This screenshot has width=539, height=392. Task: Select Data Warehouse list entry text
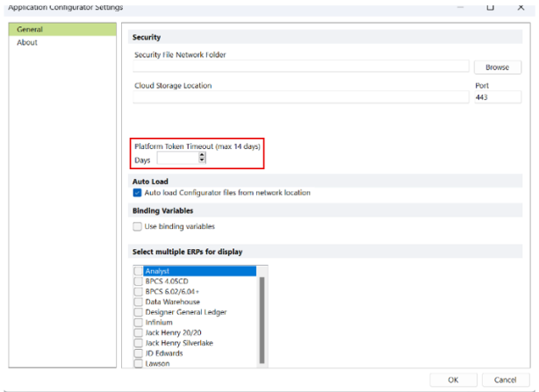[x=173, y=302]
